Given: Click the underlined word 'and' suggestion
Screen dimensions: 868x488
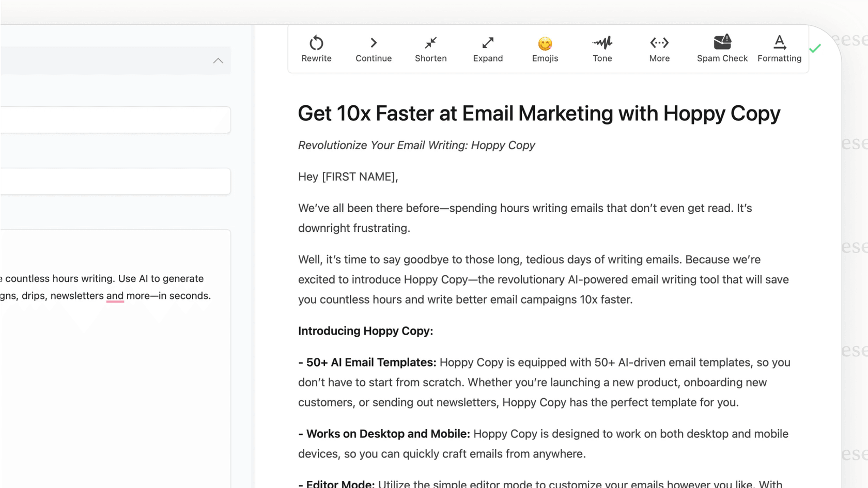Looking at the screenshot, I should (115, 295).
